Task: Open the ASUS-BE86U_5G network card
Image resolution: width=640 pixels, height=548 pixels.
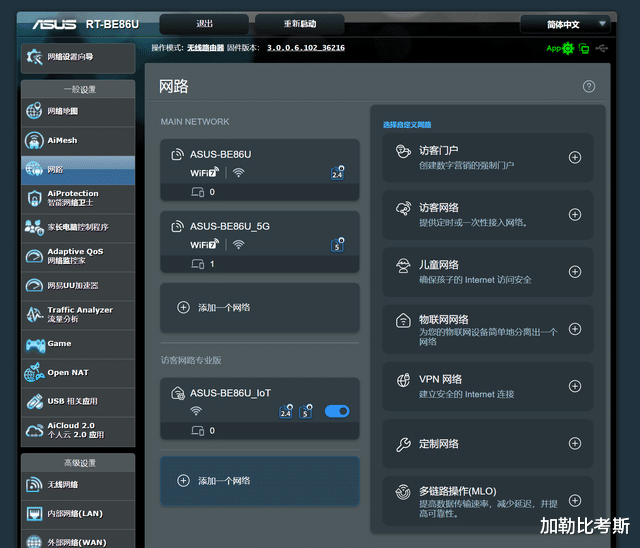Action: [x=260, y=242]
